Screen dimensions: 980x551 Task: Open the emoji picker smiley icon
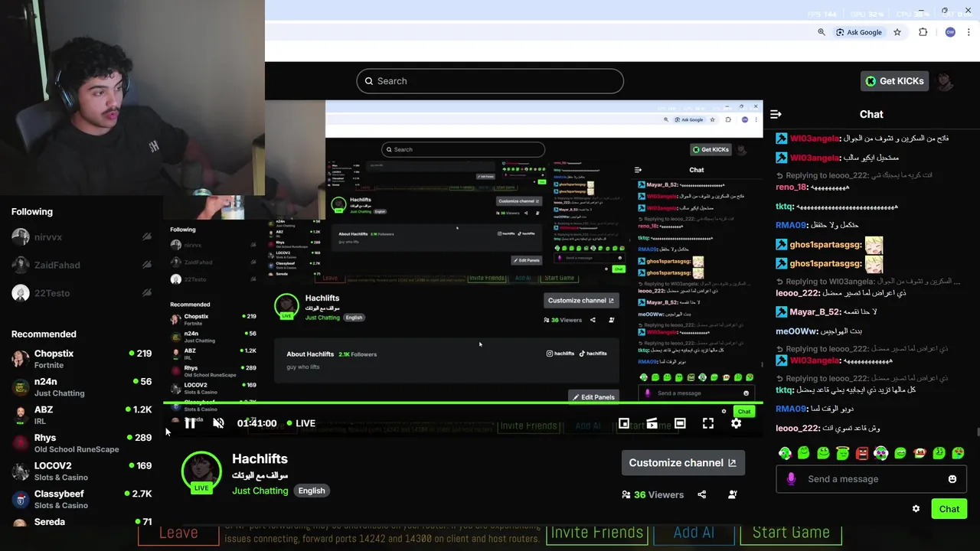click(x=952, y=479)
